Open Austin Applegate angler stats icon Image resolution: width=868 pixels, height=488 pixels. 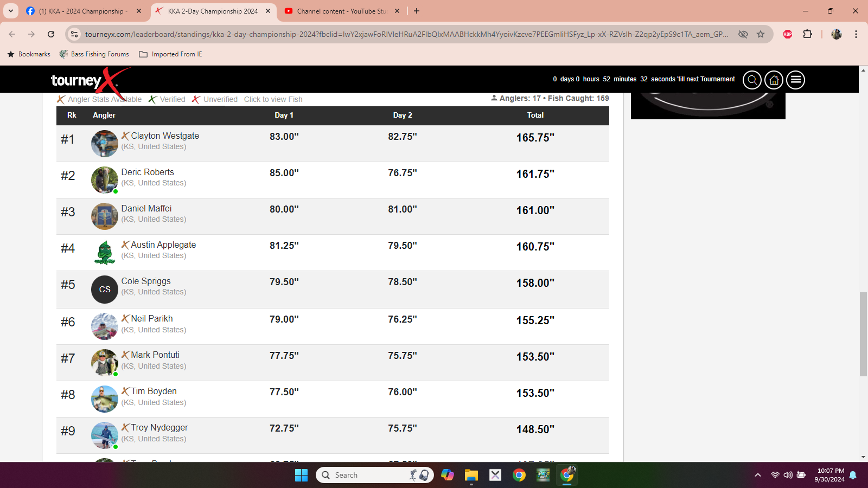(x=125, y=245)
